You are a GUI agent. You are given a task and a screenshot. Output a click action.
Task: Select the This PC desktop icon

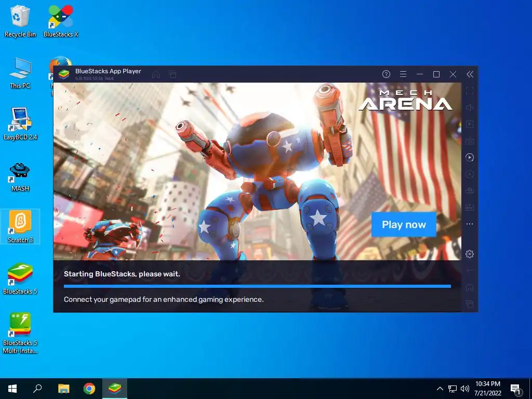click(20, 73)
